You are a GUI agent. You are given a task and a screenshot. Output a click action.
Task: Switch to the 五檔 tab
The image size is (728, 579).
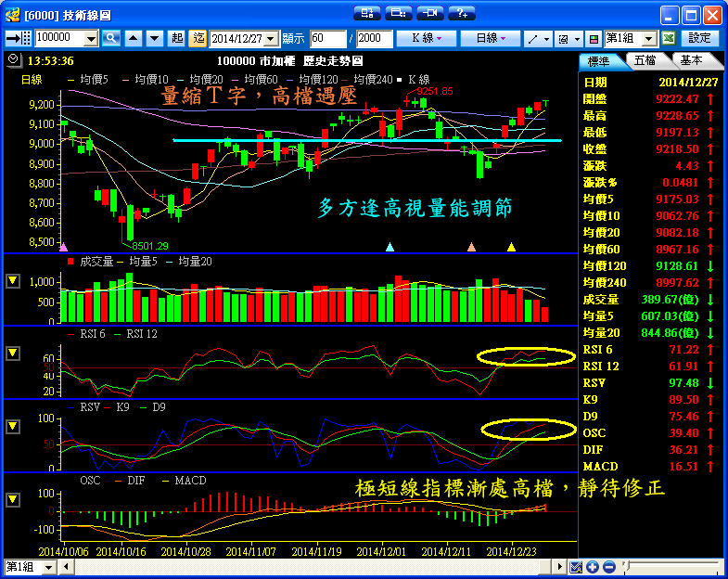[645, 60]
